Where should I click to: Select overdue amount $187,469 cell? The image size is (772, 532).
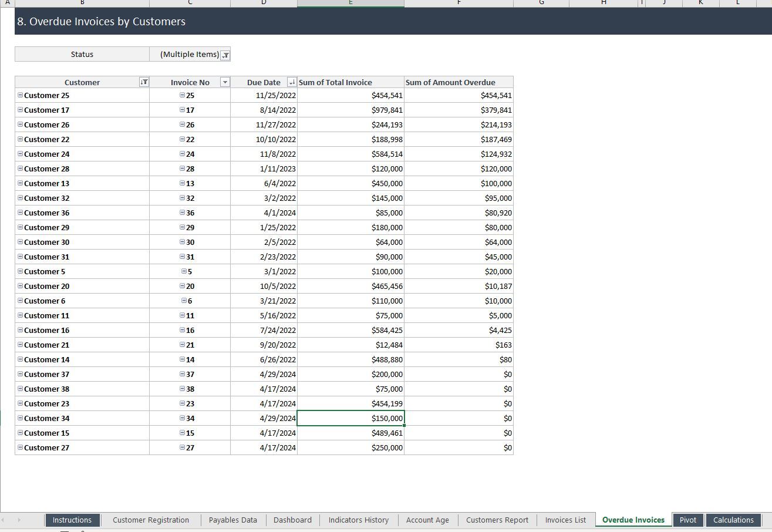[459, 139]
